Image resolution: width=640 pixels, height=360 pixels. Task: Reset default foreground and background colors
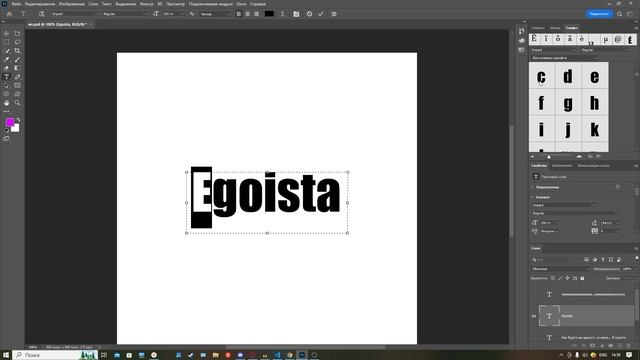pyautogui.click(x=6, y=131)
